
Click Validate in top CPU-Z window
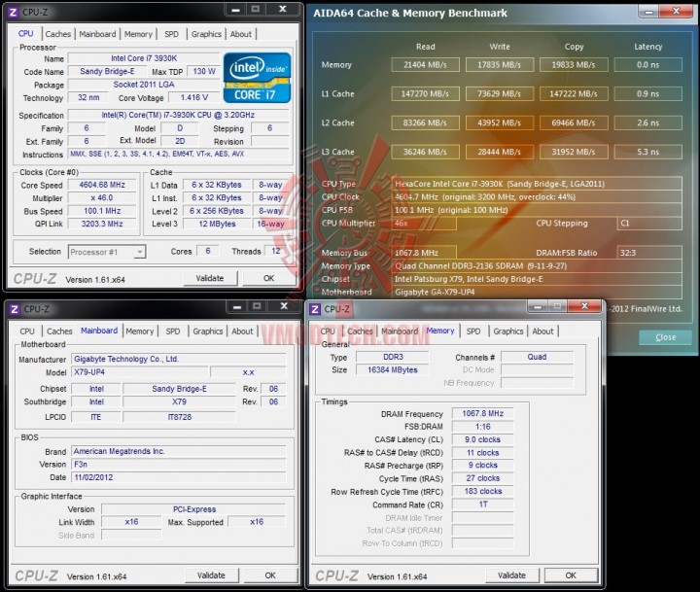tap(210, 278)
